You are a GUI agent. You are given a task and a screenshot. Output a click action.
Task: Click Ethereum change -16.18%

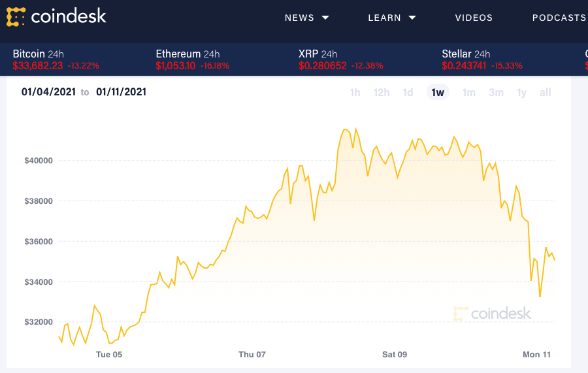(214, 66)
